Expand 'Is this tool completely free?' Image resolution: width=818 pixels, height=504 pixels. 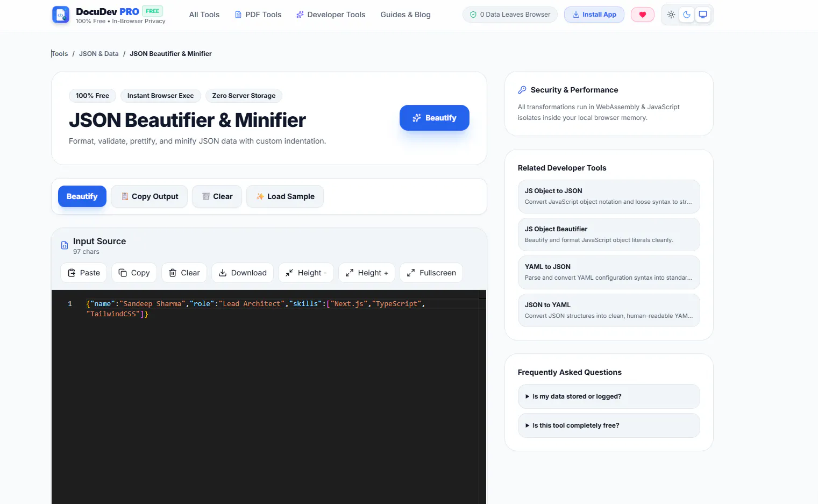609,425
